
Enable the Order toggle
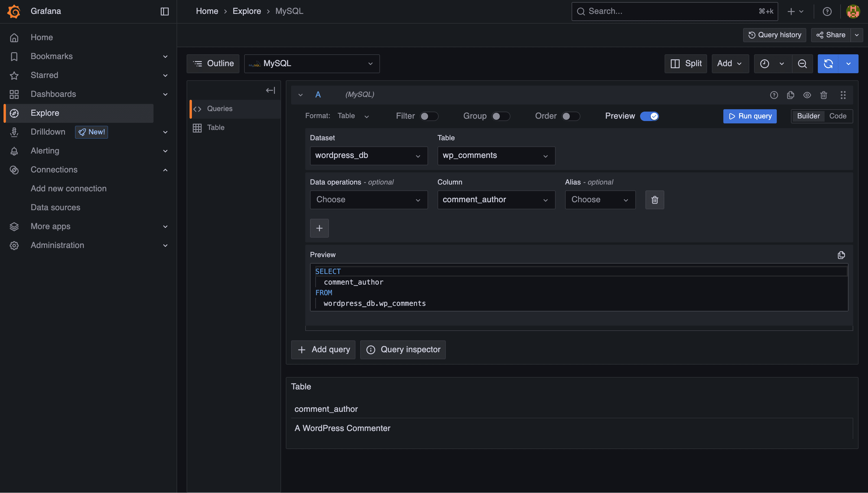click(x=571, y=117)
